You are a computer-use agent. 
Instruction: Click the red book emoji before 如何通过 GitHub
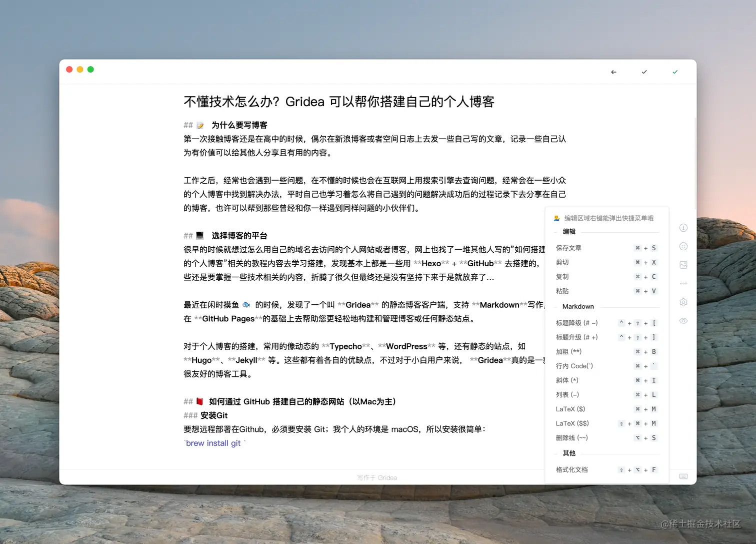pyautogui.click(x=200, y=401)
